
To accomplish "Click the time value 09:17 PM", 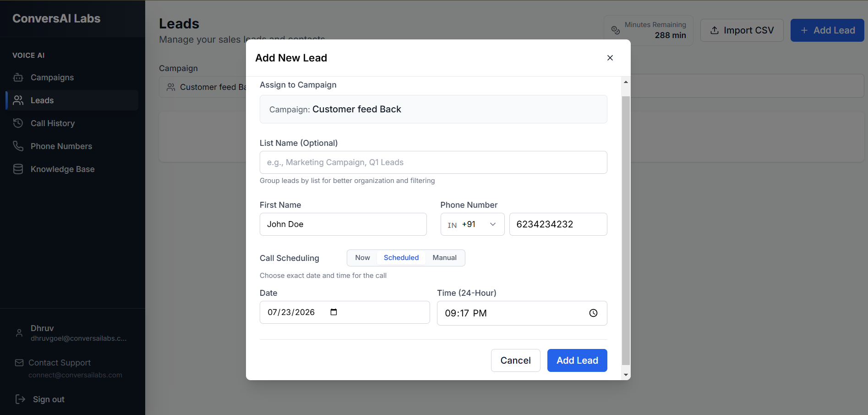I will 466,313.
